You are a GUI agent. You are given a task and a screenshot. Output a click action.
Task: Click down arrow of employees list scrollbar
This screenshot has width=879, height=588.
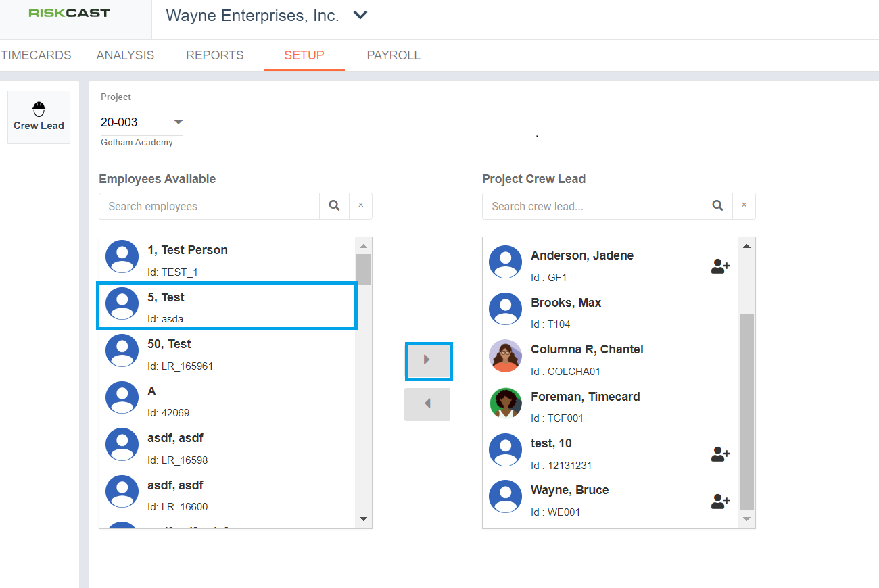pyautogui.click(x=363, y=519)
